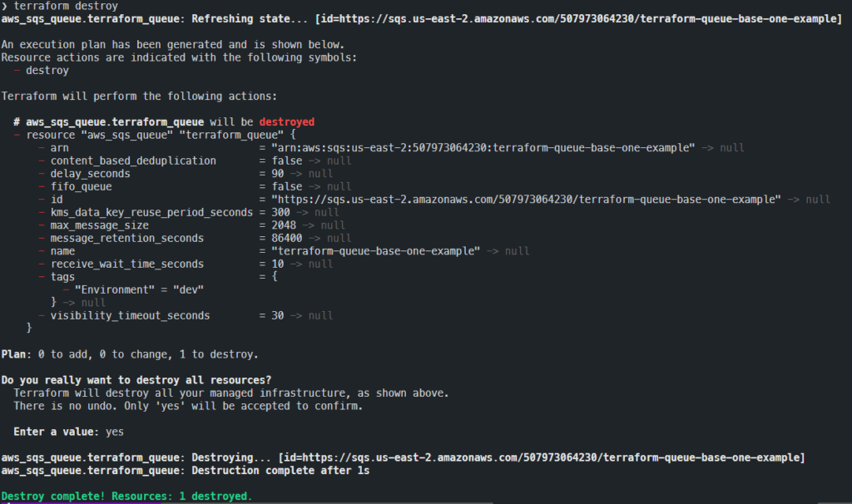Click the arn value string
Viewport: 852px width, 504px height.
point(483,148)
